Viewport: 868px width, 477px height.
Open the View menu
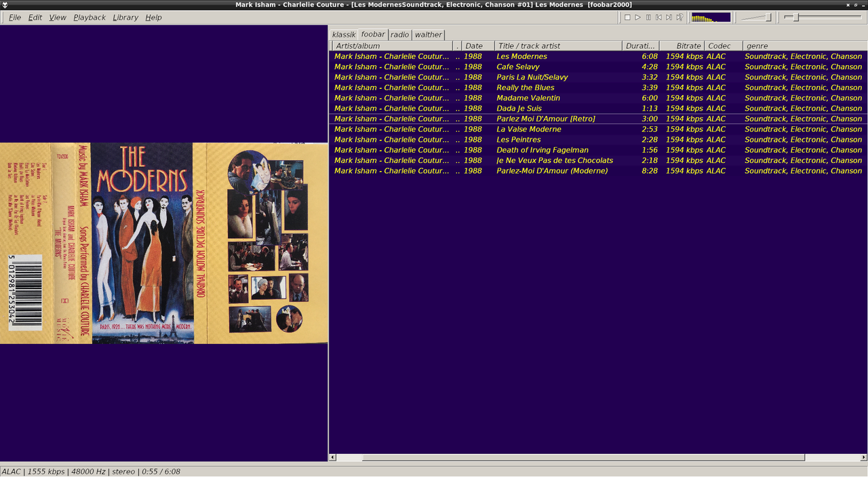click(58, 17)
